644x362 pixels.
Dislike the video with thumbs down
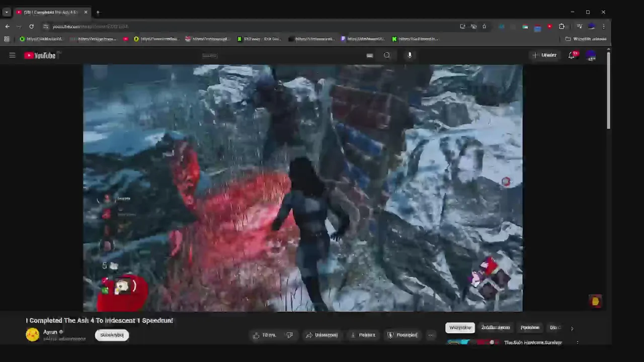(290, 335)
